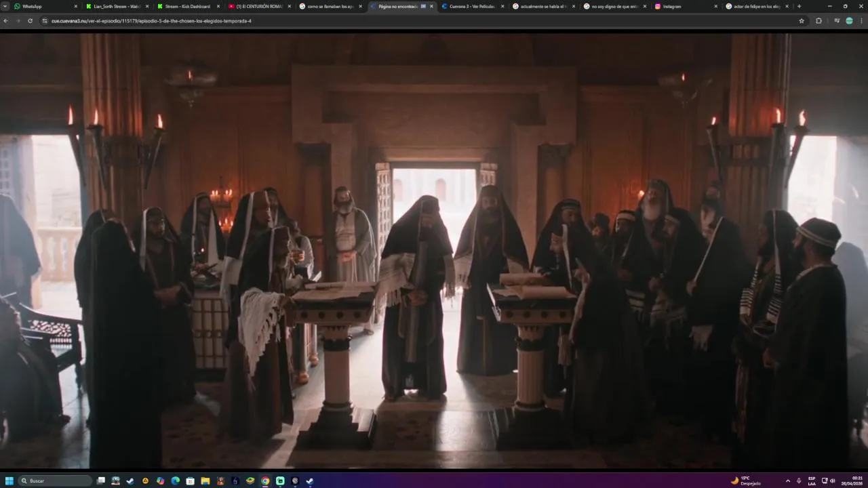The width and height of the screenshot is (868, 488).
Task: Switch to 'actor de felipe' Google tab
Action: tap(757, 6)
